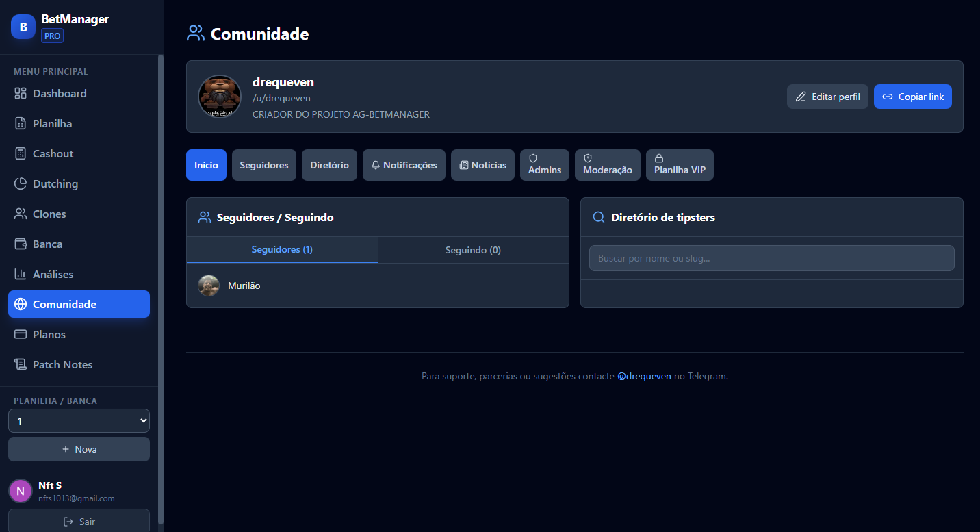980x532 pixels.
Task: Open the Admins tab
Action: (x=544, y=165)
